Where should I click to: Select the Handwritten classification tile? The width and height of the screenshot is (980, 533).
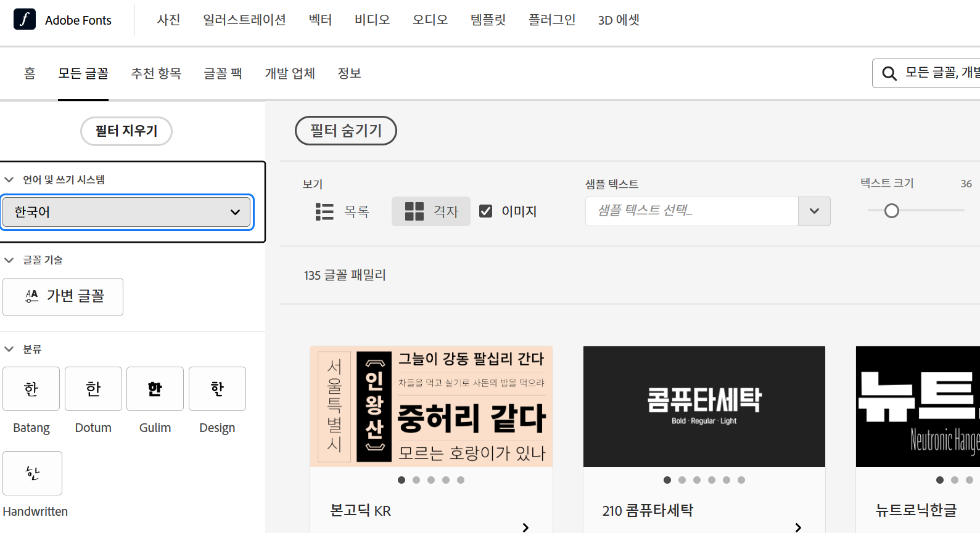32,473
